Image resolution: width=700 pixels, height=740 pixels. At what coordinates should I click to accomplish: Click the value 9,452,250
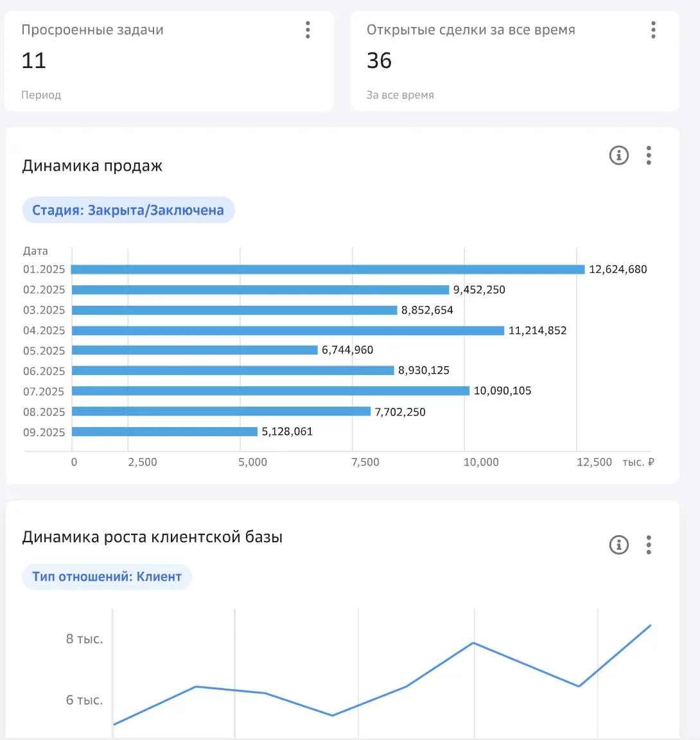pyautogui.click(x=479, y=290)
